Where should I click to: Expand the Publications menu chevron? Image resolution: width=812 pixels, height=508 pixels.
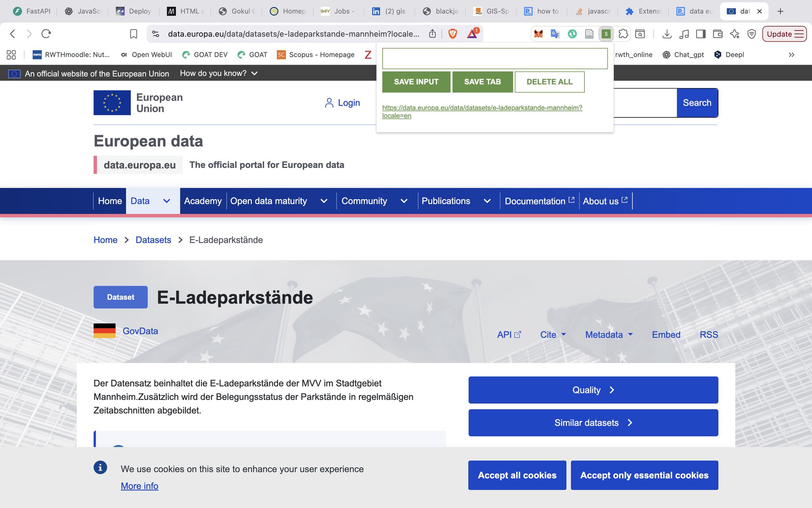tap(487, 201)
